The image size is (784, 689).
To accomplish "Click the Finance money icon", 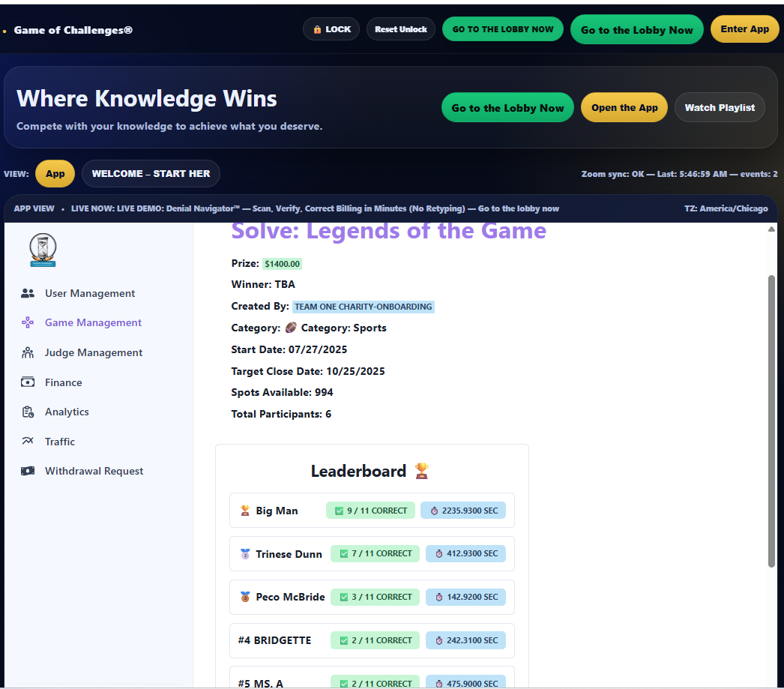I will click(28, 382).
